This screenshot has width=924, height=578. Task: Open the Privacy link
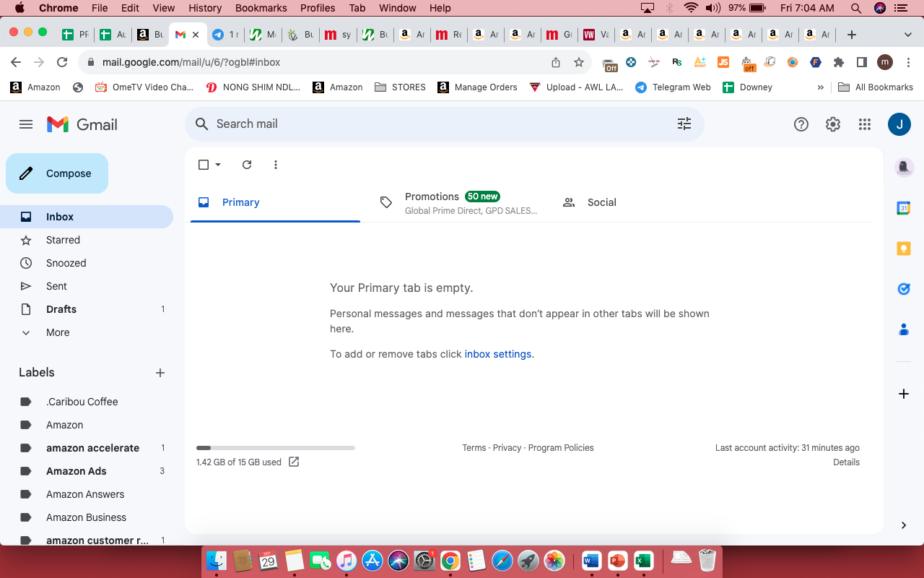507,448
